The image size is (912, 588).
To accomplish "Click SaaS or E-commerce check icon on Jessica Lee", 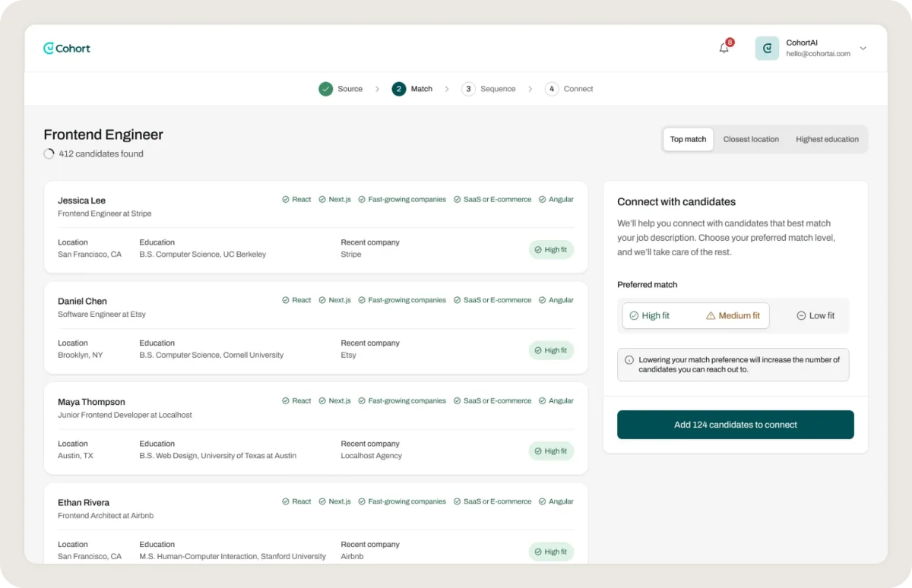I will (458, 199).
